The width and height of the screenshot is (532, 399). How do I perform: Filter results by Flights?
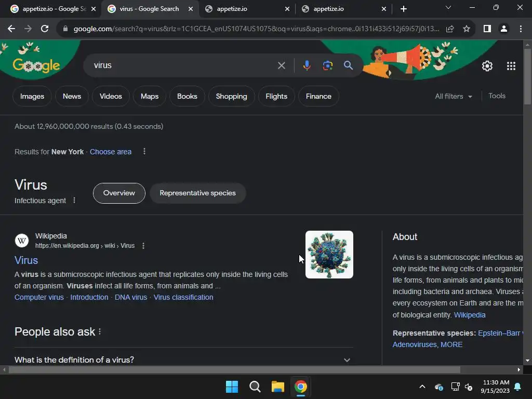[276, 96]
